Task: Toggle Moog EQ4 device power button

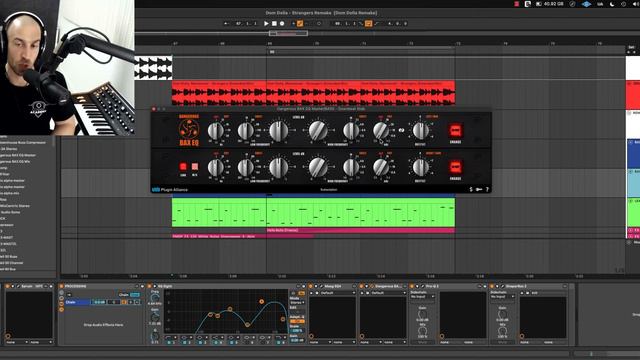Action: 311,287
